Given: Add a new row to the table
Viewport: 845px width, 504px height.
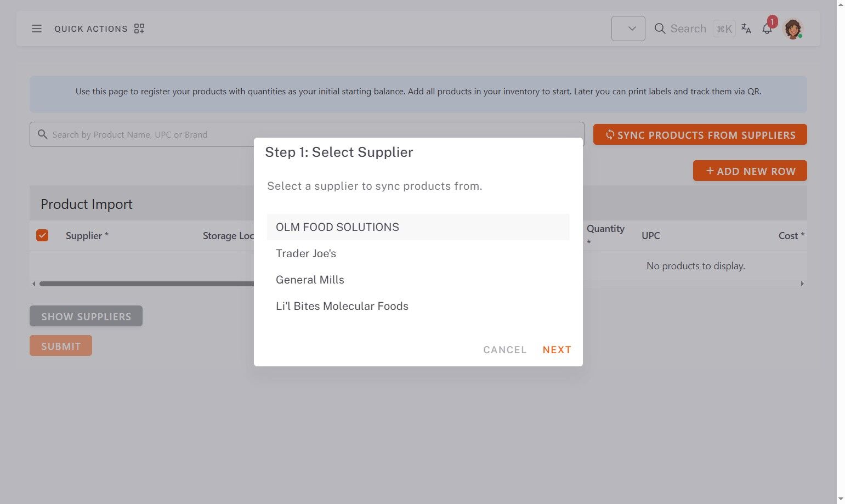Looking at the screenshot, I should [x=750, y=171].
